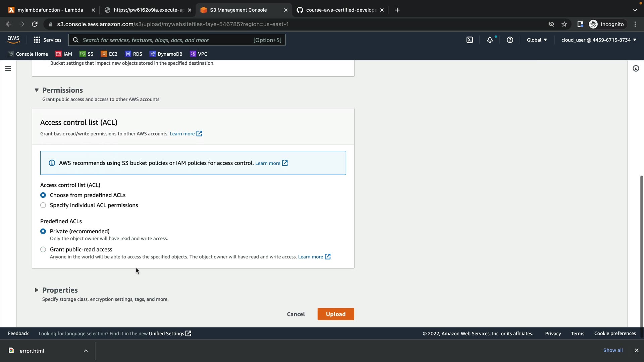Switch to course-aws-certified-developer GitHub tab
Viewport: 644px width, 362px height.
point(340,10)
